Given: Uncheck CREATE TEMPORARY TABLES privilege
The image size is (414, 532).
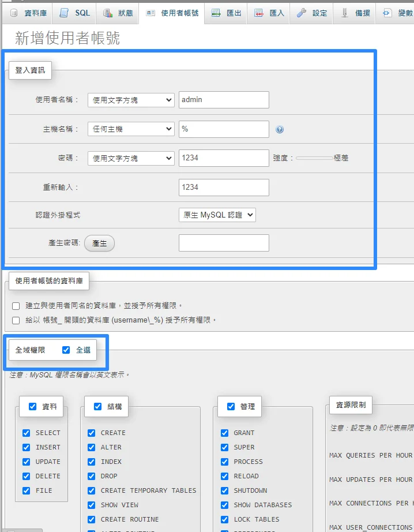Looking at the screenshot, I should click(91, 490).
